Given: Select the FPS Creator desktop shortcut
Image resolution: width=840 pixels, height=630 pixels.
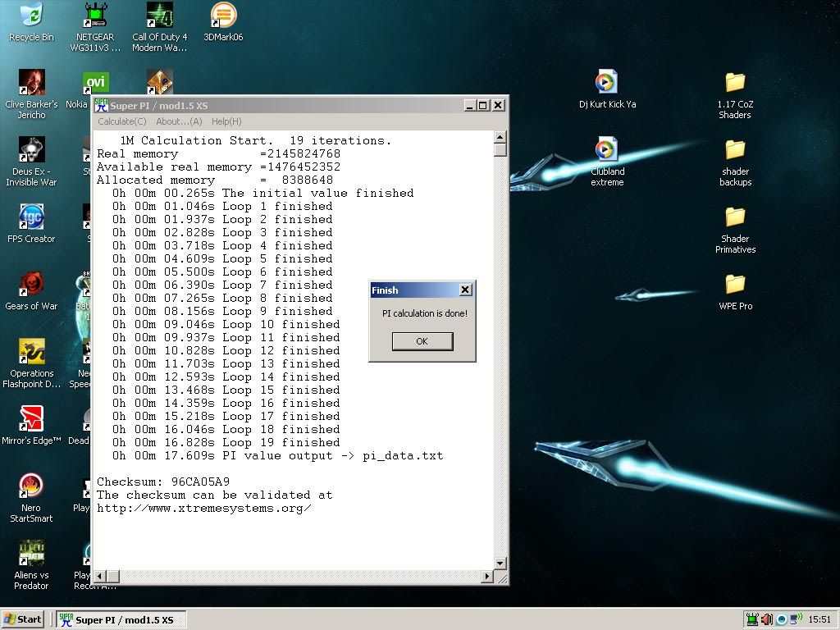Looking at the screenshot, I should 31,223.
